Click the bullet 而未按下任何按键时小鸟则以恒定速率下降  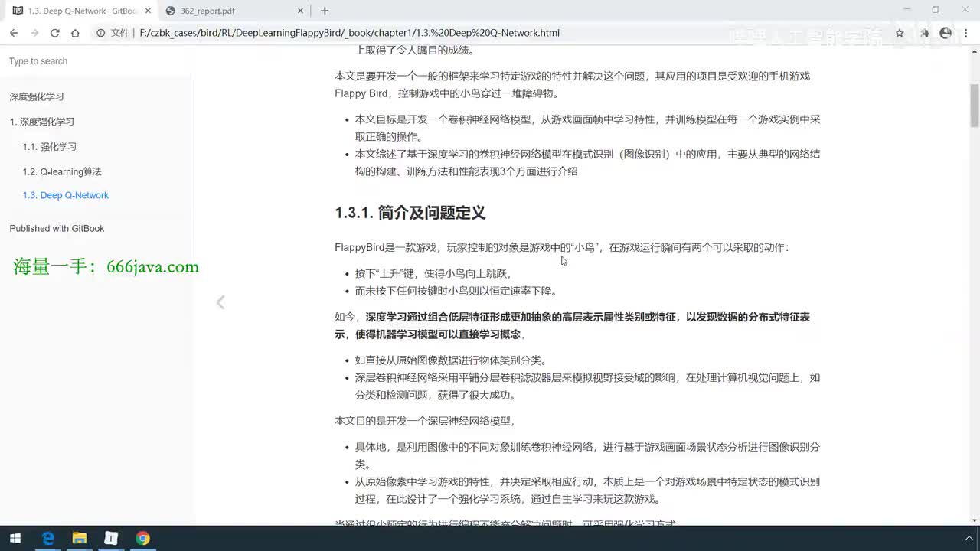tap(456, 291)
